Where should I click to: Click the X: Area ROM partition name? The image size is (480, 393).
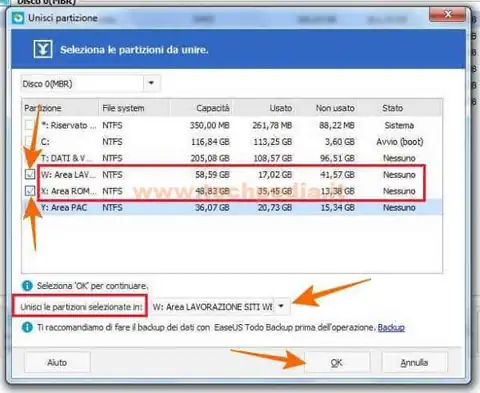68,191
